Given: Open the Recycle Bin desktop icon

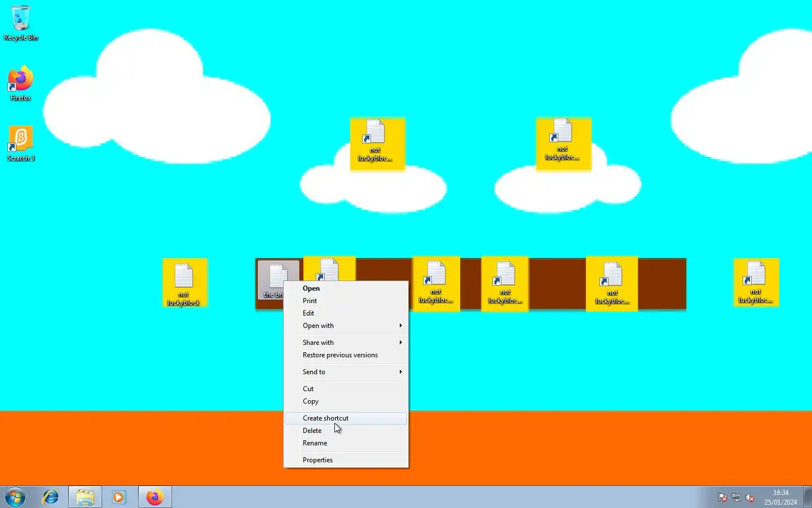Looking at the screenshot, I should pos(21,23).
